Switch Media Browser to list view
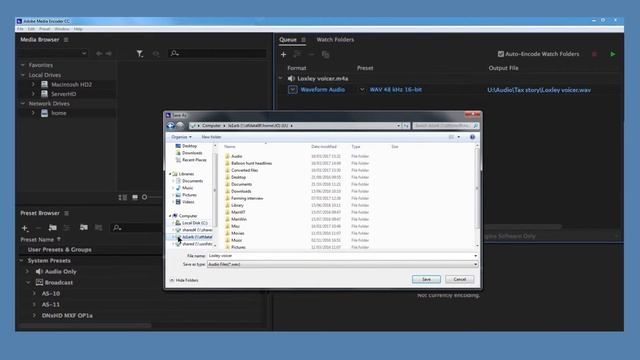Image resolution: width=640 pixels, height=360 pixels. click(x=122, y=197)
